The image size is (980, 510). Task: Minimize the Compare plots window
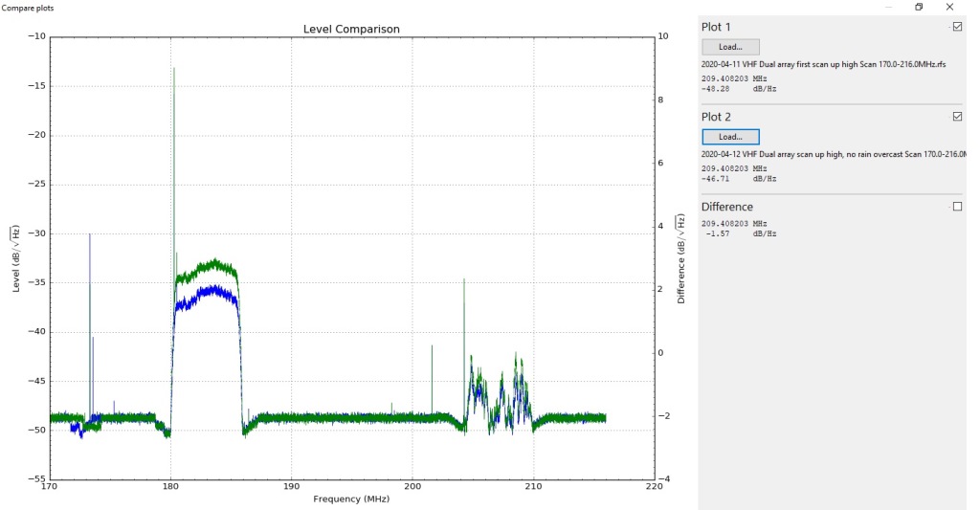(888, 7)
